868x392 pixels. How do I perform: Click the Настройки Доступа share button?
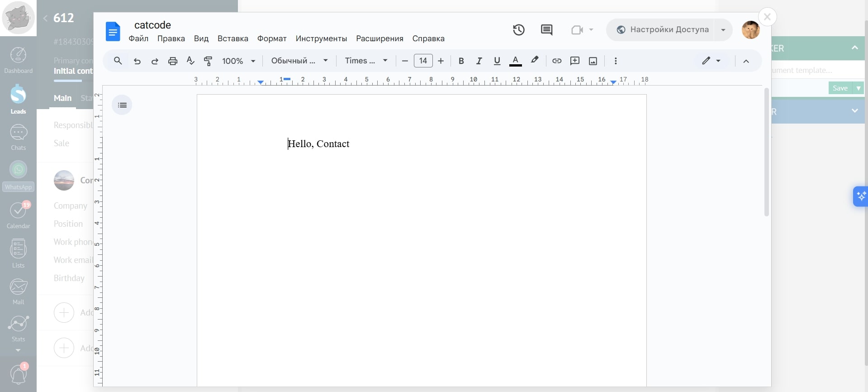663,30
